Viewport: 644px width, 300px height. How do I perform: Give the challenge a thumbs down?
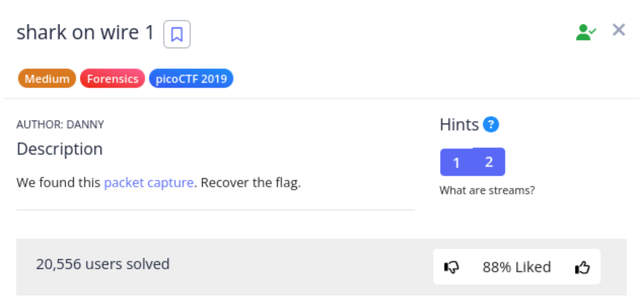[451, 267]
